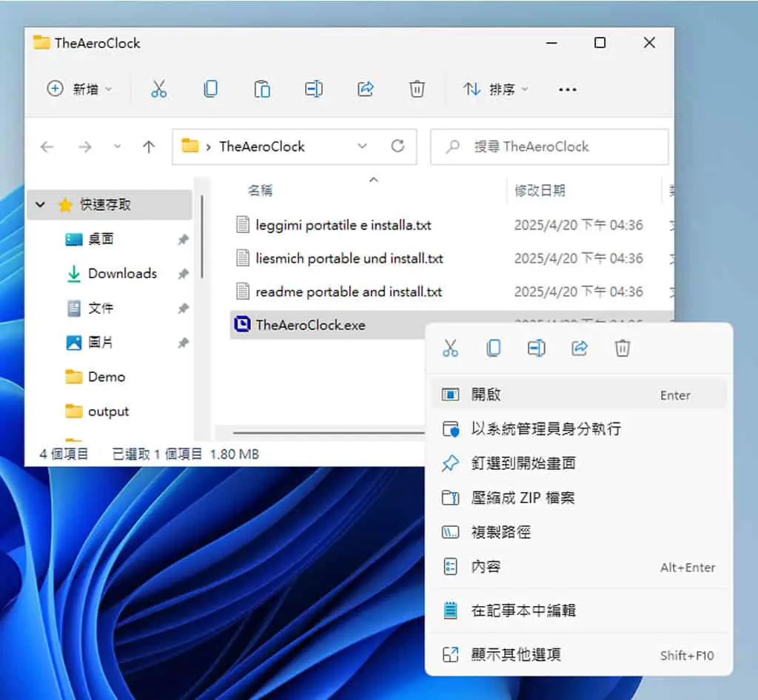Choose 壓縮成 ZIP 檔案 in context menu
The height and width of the screenshot is (700, 758).
click(579, 497)
